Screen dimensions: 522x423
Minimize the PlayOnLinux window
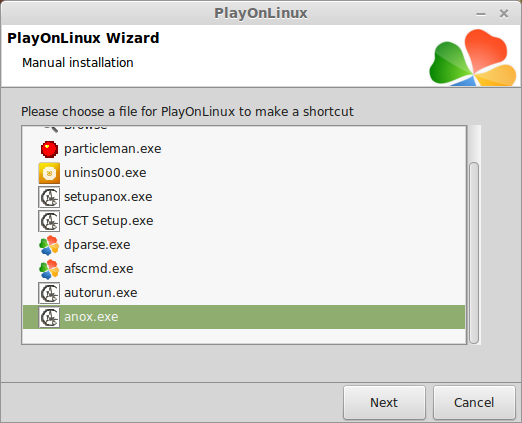[x=481, y=14]
